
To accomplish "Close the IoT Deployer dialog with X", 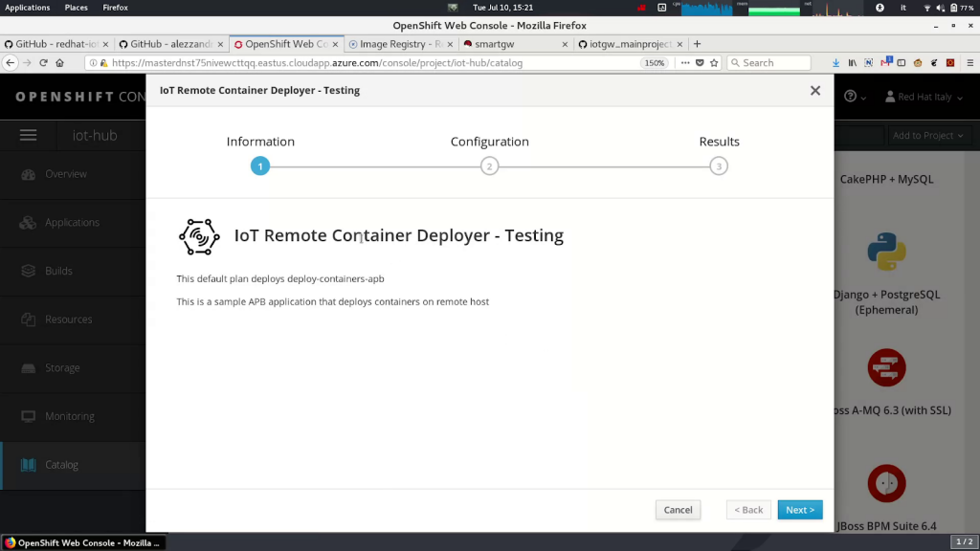I will (x=814, y=91).
